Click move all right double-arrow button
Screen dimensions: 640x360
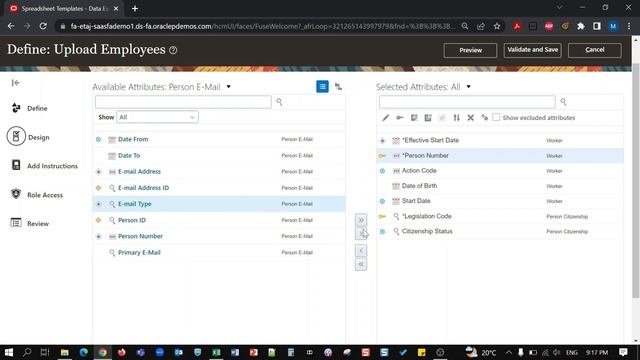(x=361, y=220)
